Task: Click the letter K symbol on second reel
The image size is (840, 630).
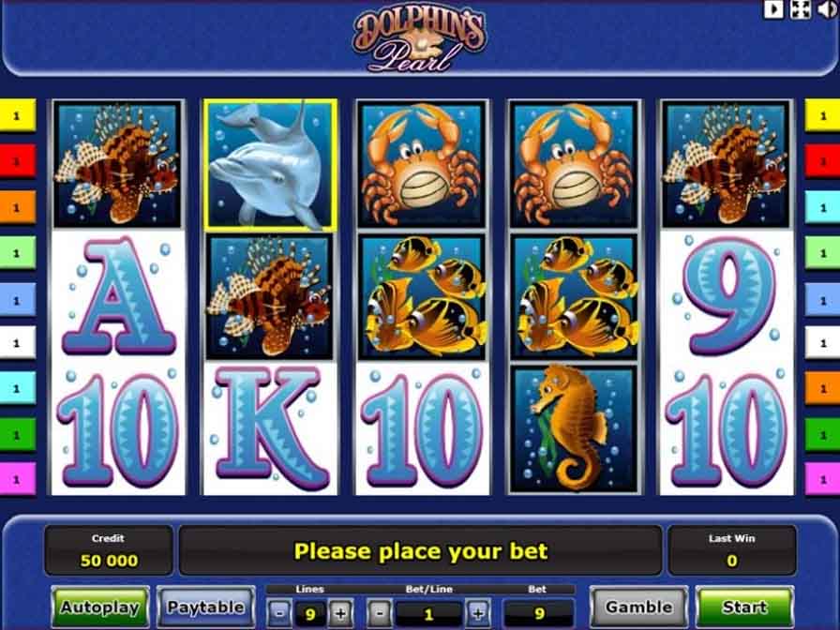Action: (271, 429)
